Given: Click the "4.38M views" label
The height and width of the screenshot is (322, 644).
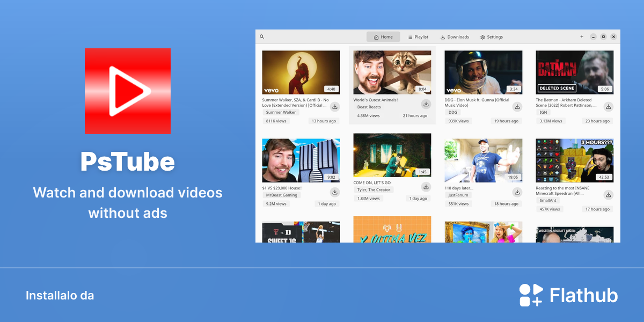Looking at the screenshot, I should tap(369, 116).
